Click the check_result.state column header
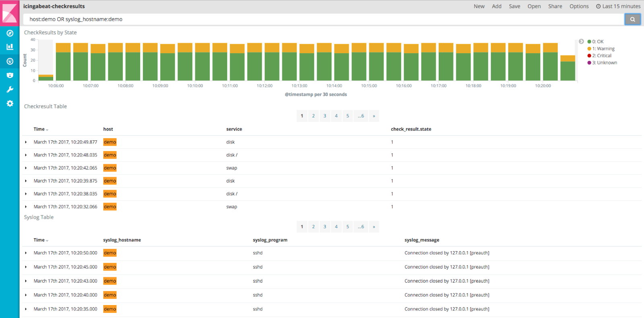Screen dimensions: 644x318 pos(411,129)
